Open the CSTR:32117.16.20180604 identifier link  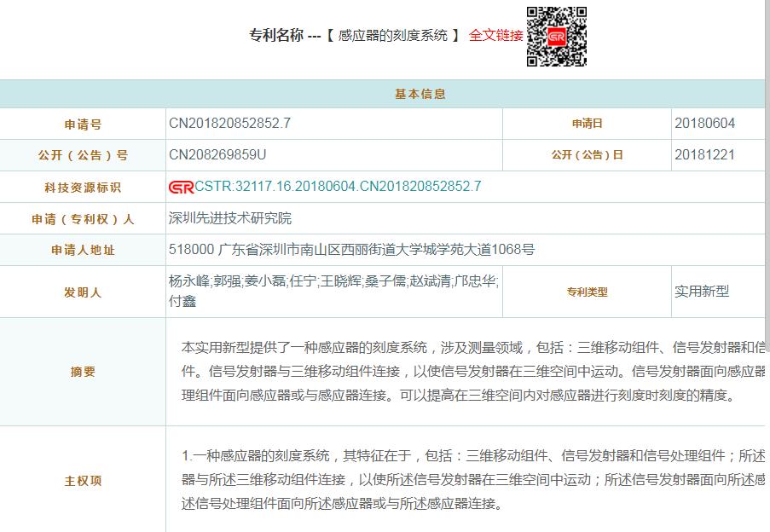(338, 187)
